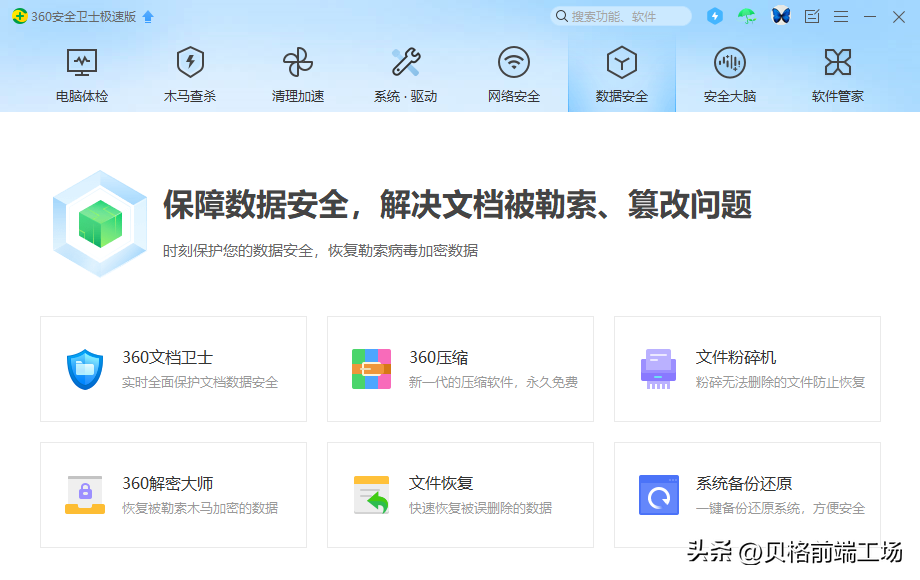Click the blue upgrade arrow beside title
This screenshot has height=580, width=920.
click(148, 16)
